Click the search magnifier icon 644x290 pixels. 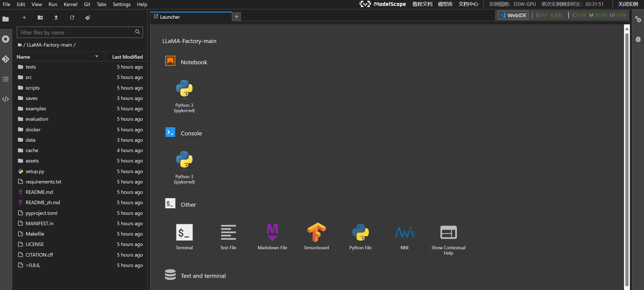coord(137,32)
